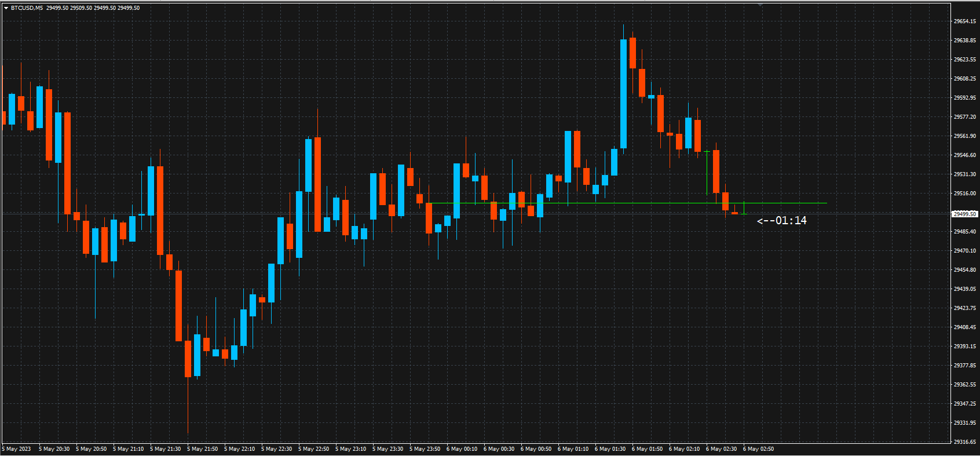Click the time label 5 May 2023
980x456 pixels.
pyautogui.click(x=17, y=449)
